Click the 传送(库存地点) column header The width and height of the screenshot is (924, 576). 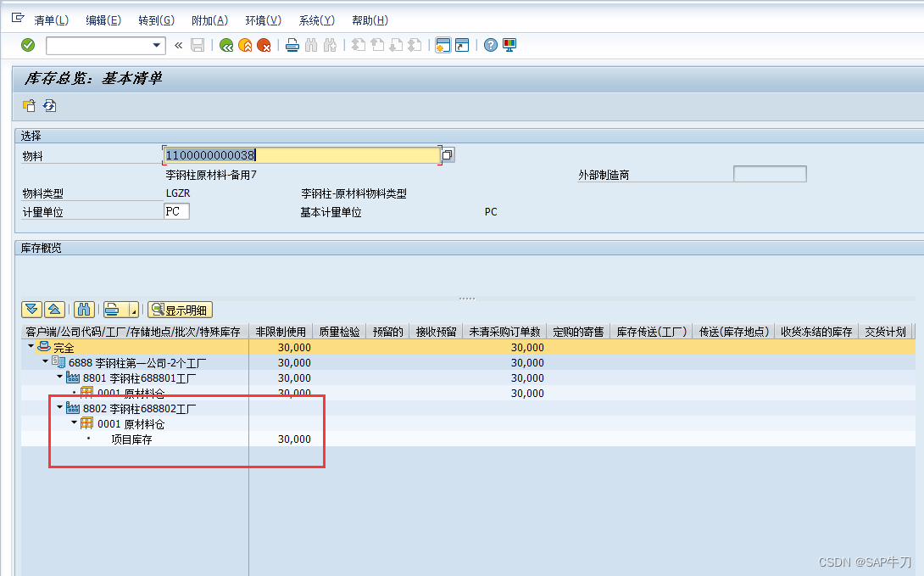coord(733,332)
